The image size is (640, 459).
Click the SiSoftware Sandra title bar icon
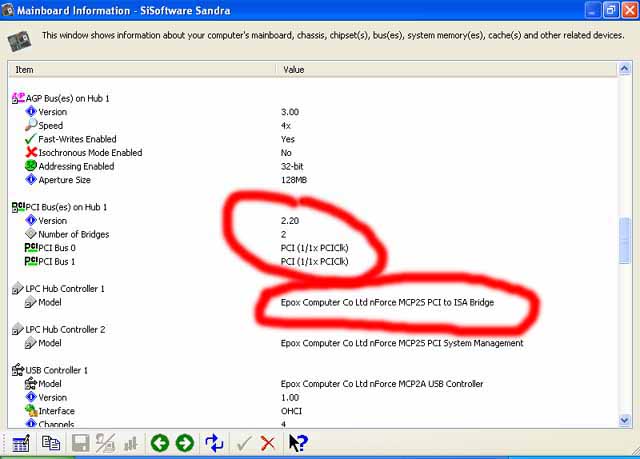tap(8, 10)
